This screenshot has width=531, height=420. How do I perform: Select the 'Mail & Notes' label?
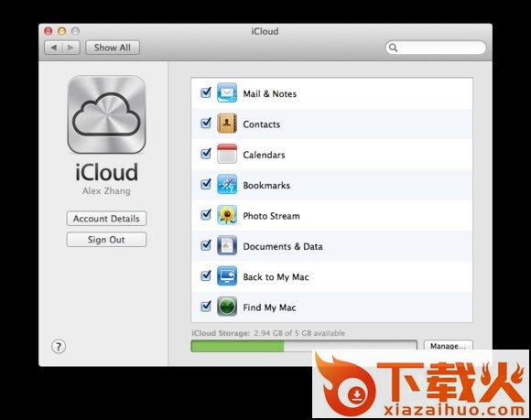pyautogui.click(x=270, y=93)
